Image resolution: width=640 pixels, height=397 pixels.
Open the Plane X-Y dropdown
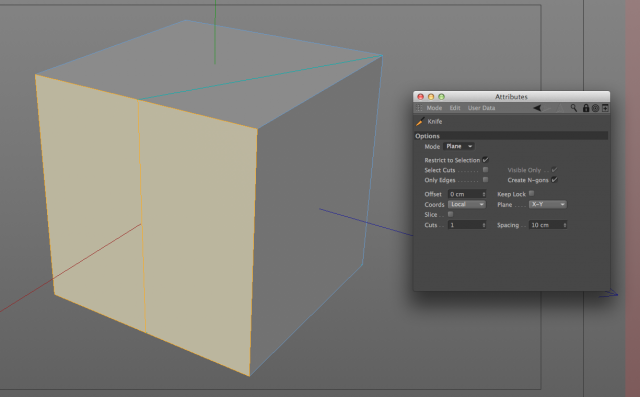point(548,204)
